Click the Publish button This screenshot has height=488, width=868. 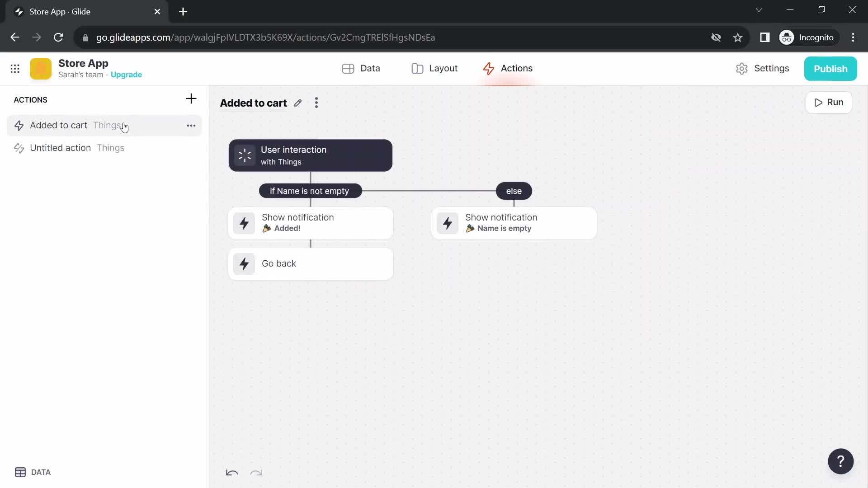(831, 68)
